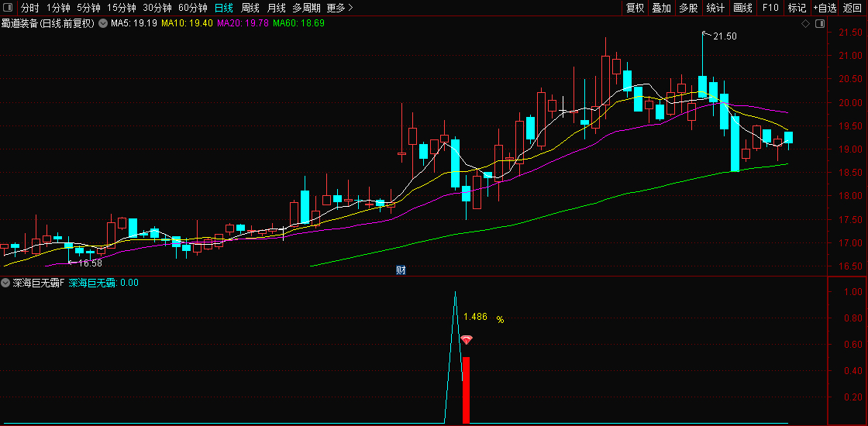Click the 复权 adjustment button
Screen dimensions: 868x426
coord(635,8)
